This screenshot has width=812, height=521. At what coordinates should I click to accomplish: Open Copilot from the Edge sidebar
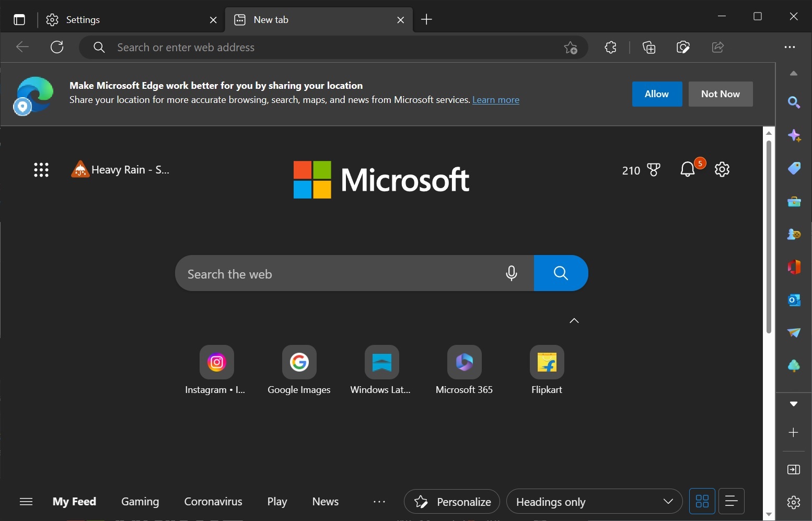[x=795, y=135]
